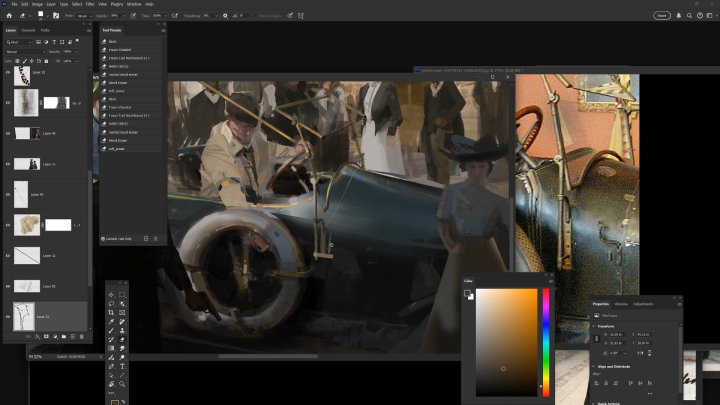Screen dimensions: 720x405
Task: Toggle visibility of the top layer in Layers
Action: pos(8,72)
